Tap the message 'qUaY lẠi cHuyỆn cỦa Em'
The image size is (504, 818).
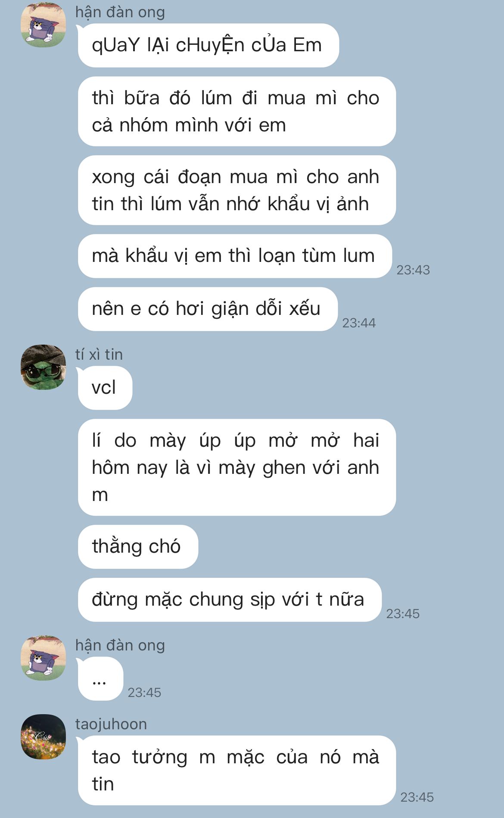click(208, 45)
